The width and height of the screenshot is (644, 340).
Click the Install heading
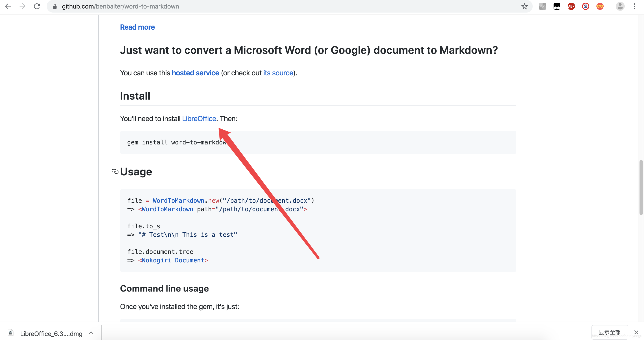(135, 96)
